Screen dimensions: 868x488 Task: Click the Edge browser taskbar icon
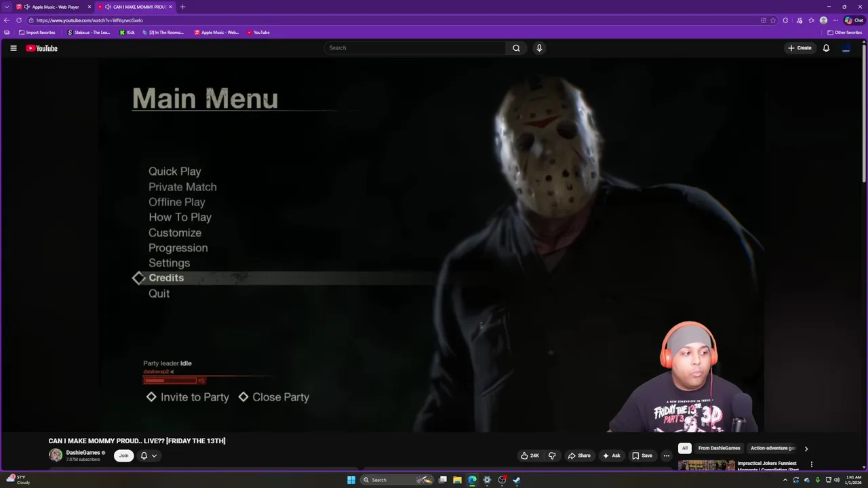(x=472, y=480)
